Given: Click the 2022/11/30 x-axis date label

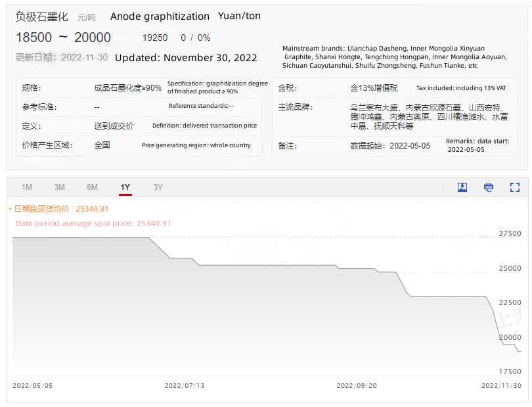Looking at the screenshot, I should point(502,385).
